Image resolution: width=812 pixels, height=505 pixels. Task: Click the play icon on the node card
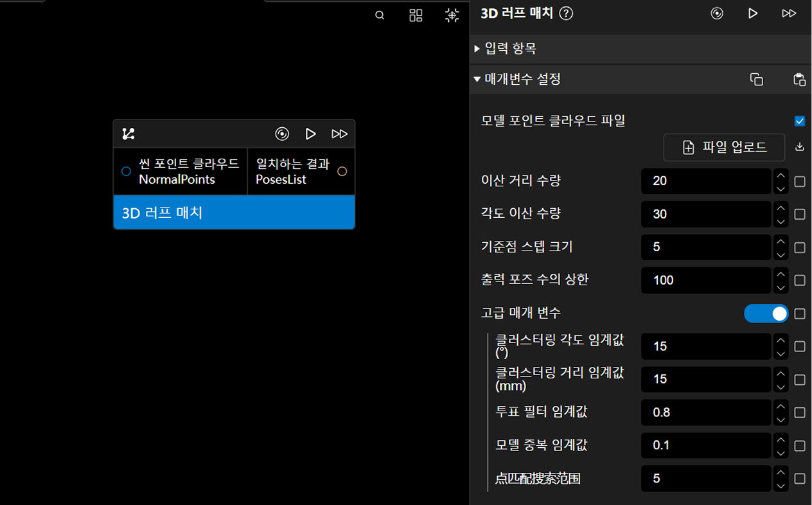[310, 134]
